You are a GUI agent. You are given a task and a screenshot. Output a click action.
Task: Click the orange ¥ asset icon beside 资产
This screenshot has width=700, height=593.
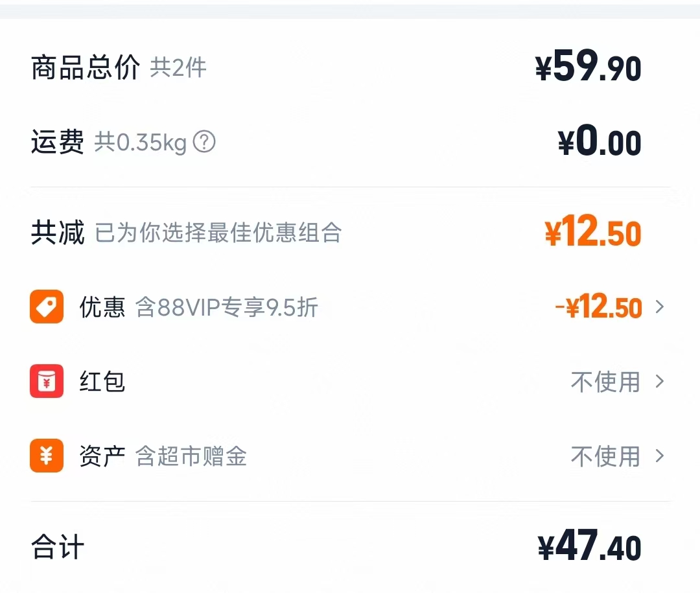click(46, 456)
